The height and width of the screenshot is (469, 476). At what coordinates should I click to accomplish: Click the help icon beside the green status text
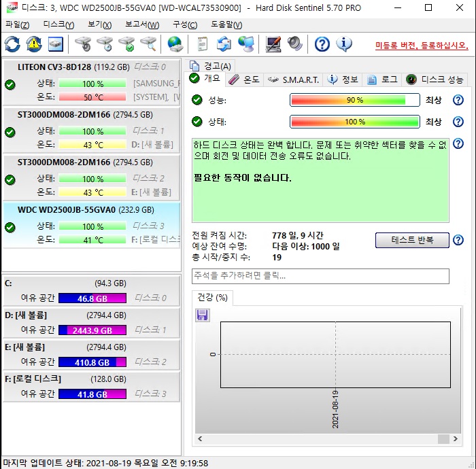[x=458, y=143]
